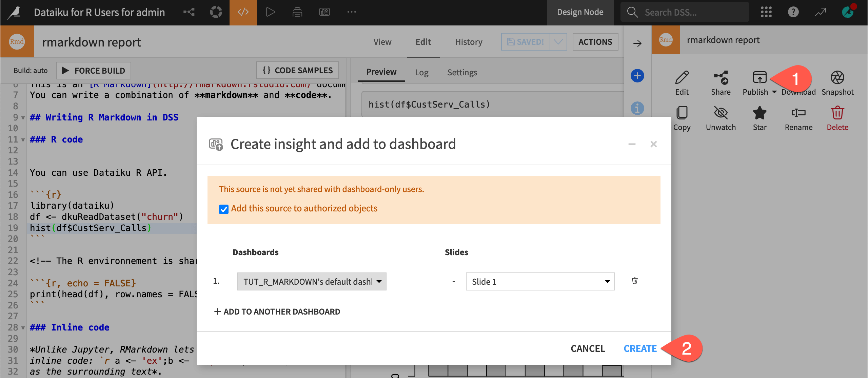Viewport: 868px width, 378px height.
Task: Click ADD TO ANOTHER DASHBOARD
Action: click(x=277, y=311)
